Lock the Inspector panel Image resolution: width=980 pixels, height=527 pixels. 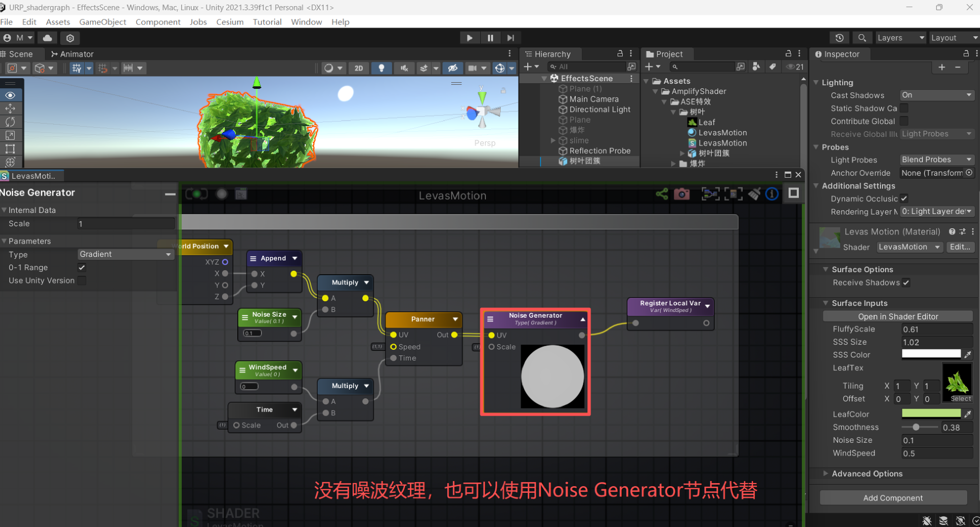[966, 54]
